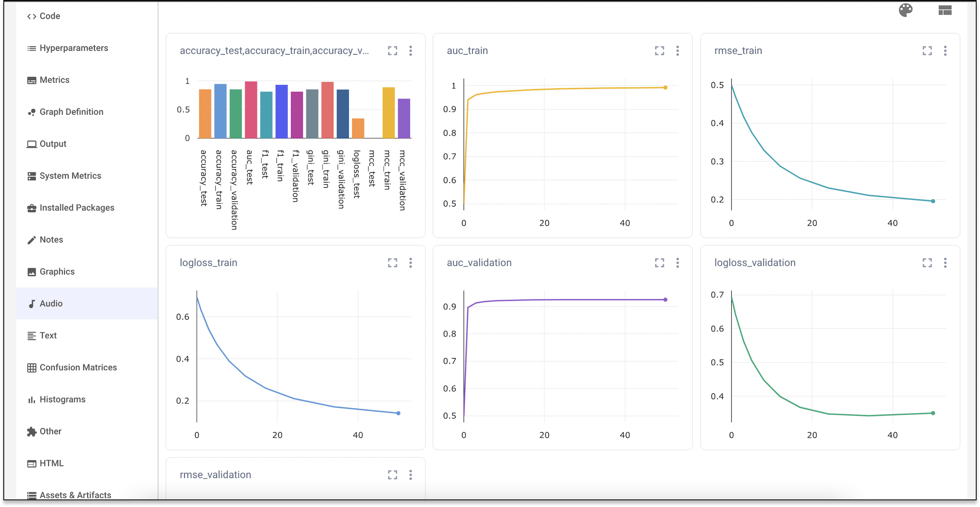Click the logloss_validation chart title
Viewport: 980px width, 507px height.
755,263
